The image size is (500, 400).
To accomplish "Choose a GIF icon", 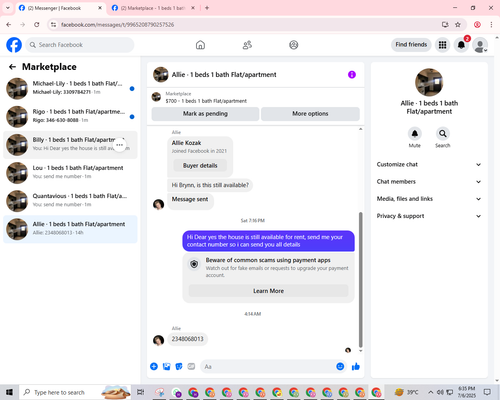I will (x=191, y=367).
